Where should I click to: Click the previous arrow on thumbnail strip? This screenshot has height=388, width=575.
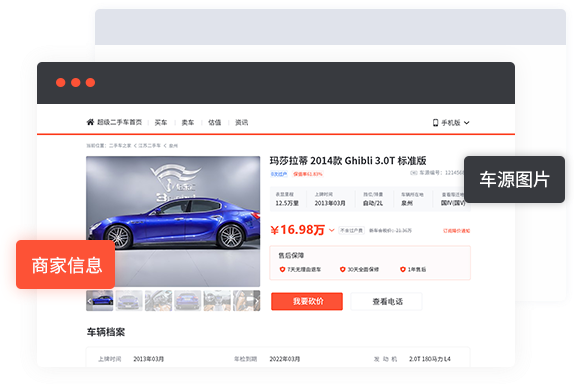click(89, 301)
